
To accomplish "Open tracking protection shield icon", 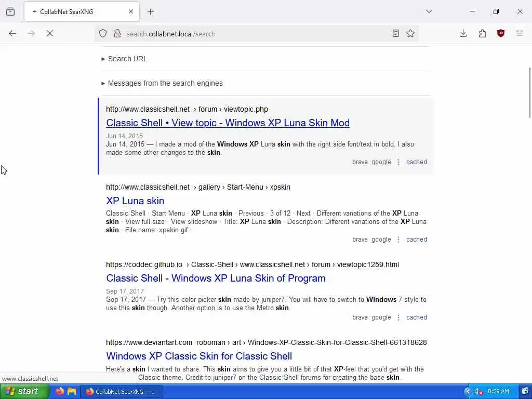I will 103,33.
